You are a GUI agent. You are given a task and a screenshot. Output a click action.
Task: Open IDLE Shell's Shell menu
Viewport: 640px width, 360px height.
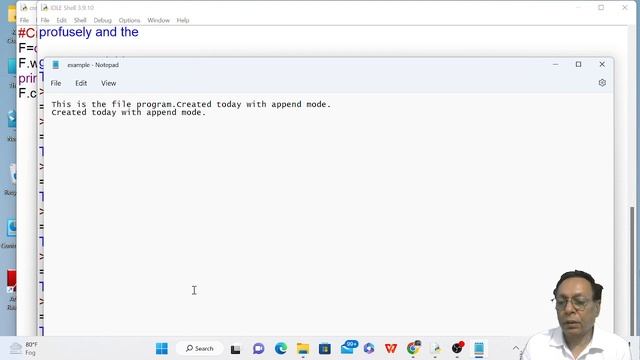pos(80,20)
